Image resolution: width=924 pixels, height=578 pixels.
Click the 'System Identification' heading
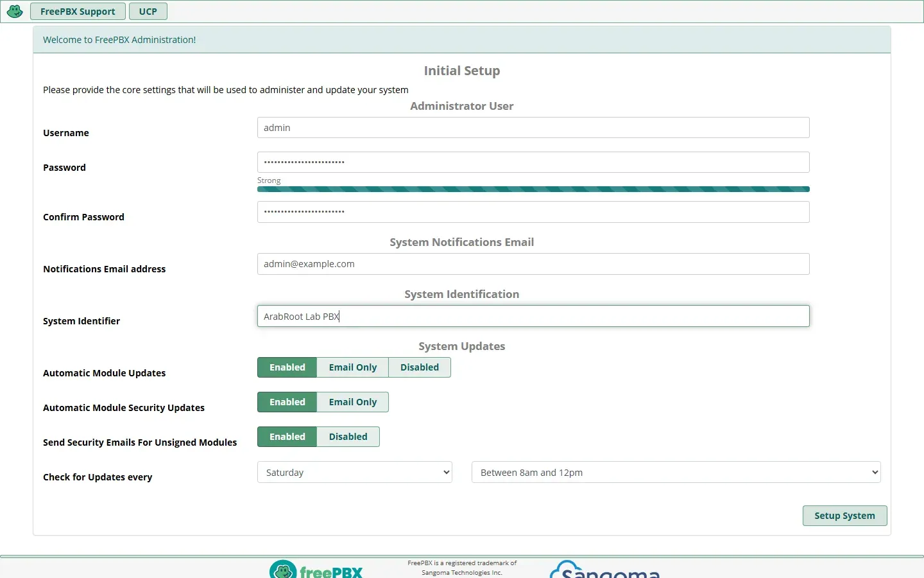(462, 294)
